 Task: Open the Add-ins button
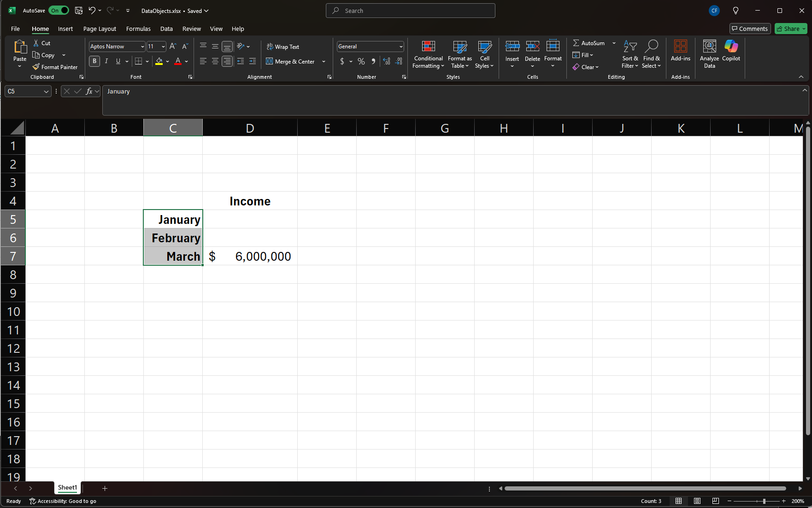point(681,51)
